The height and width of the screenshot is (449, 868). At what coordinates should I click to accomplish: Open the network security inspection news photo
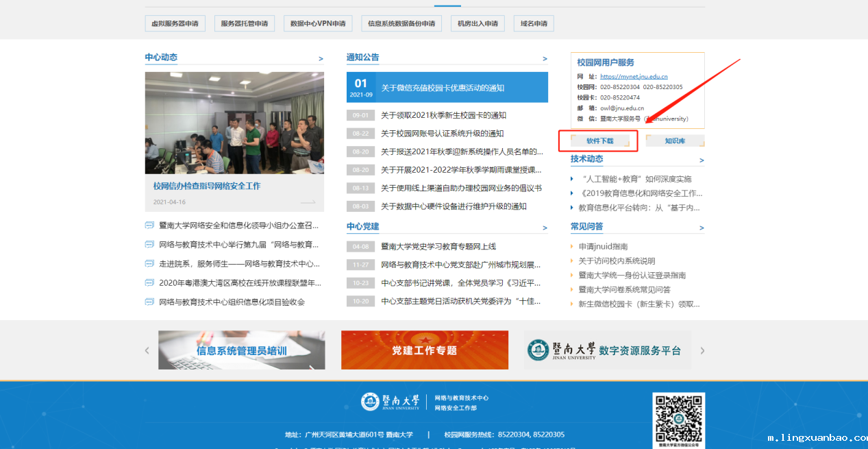point(234,123)
